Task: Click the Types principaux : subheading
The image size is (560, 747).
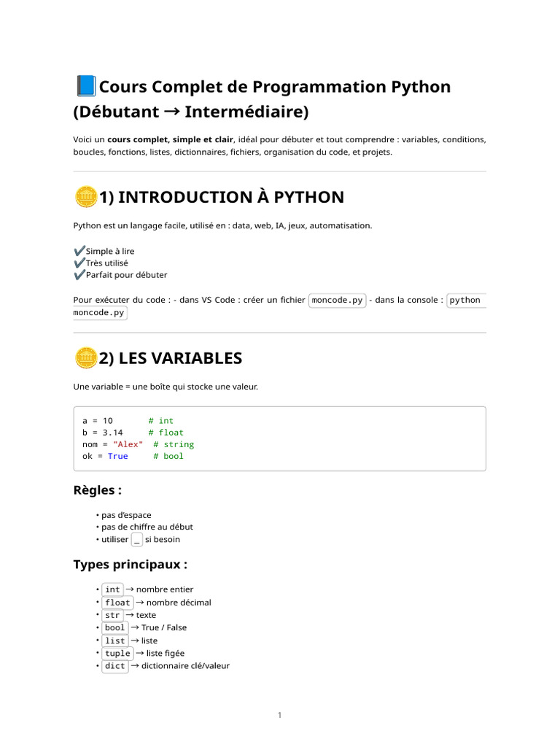Action: point(131,565)
